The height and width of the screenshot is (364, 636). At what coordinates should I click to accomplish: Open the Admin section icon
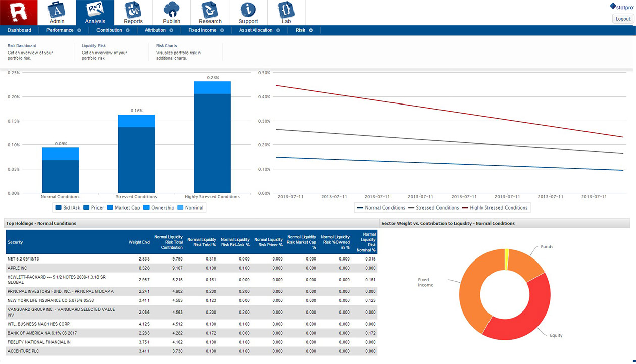click(57, 10)
